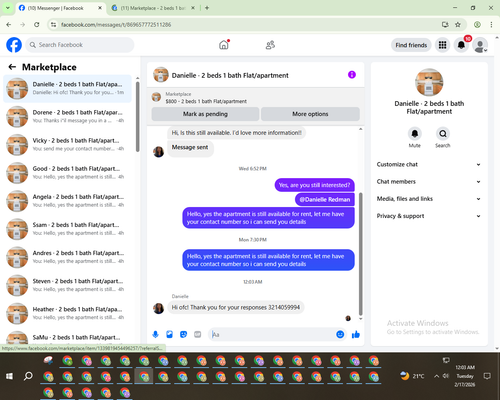The height and width of the screenshot is (400, 500).
Task: Open the Facebook logo home link
Action: point(14,45)
